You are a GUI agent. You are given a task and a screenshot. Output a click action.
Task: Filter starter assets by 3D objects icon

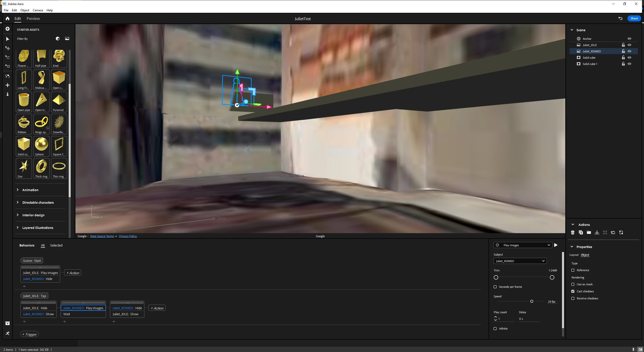(x=58, y=39)
